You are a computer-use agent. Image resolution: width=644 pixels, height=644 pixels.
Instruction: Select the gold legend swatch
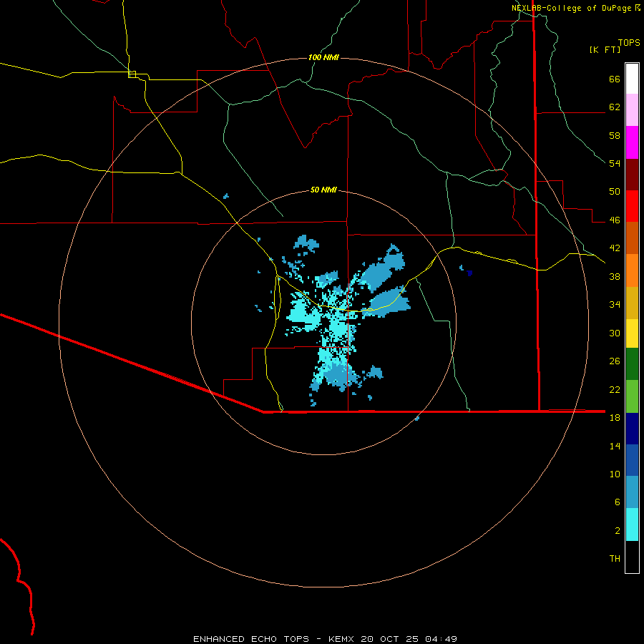point(632,303)
